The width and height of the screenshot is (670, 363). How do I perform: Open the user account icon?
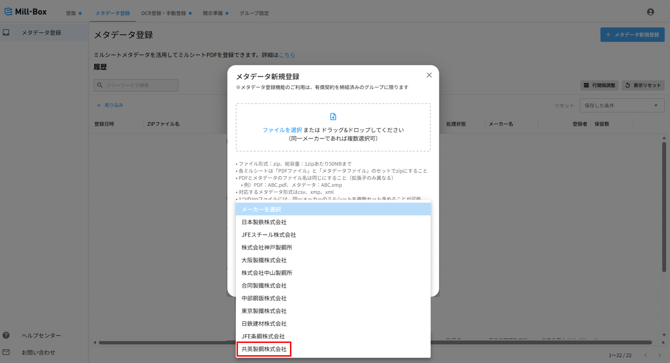[650, 12]
